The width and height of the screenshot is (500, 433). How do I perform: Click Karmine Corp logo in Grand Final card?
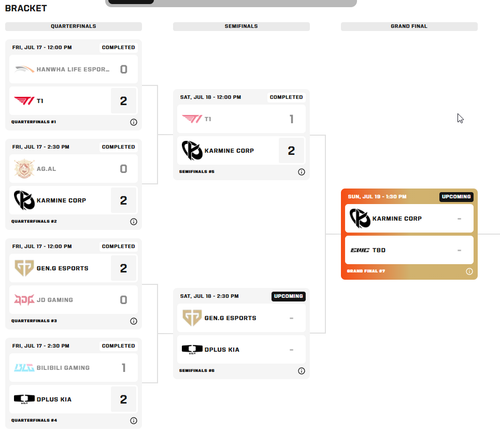(360, 218)
